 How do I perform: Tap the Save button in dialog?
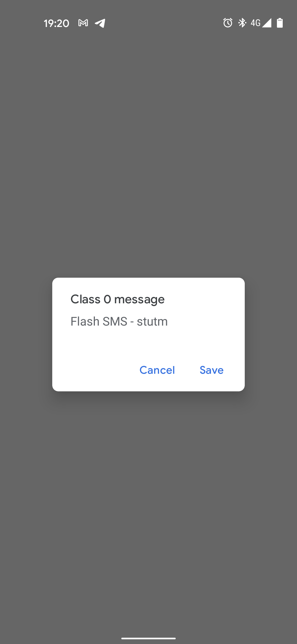click(211, 370)
